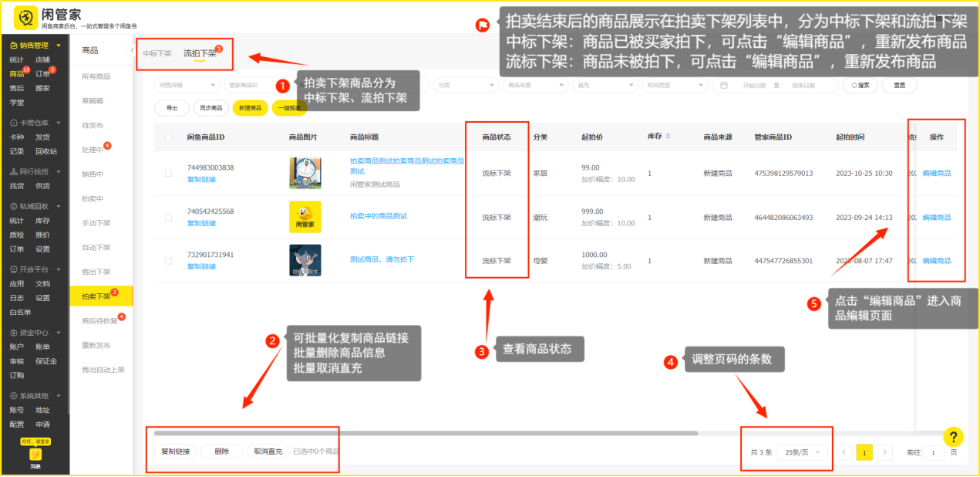
Task: Switch to the 中标下架 tab
Action: (157, 54)
